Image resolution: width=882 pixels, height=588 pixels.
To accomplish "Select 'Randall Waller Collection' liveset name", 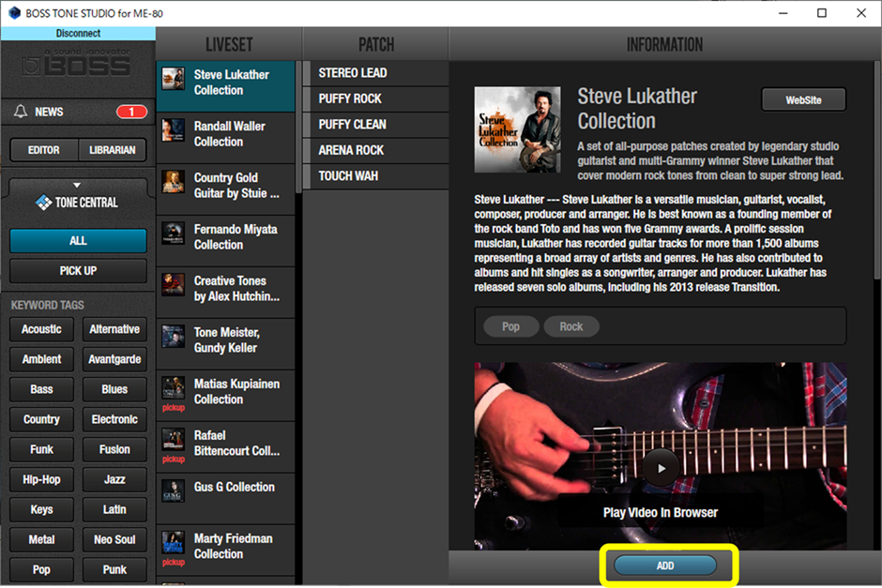I will [230, 134].
